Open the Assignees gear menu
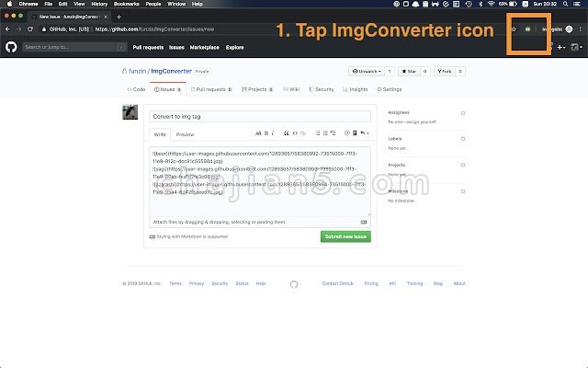 pos(463,113)
